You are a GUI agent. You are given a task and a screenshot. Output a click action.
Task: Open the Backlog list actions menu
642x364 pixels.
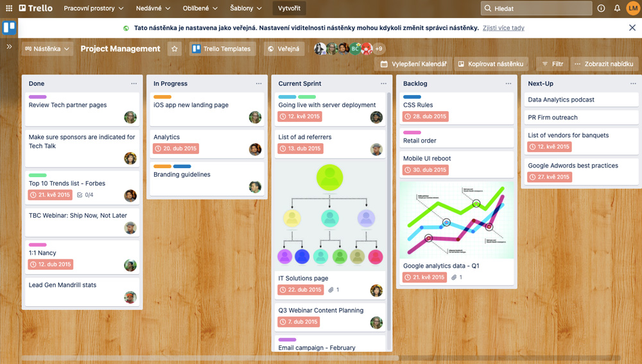point(508,83)
